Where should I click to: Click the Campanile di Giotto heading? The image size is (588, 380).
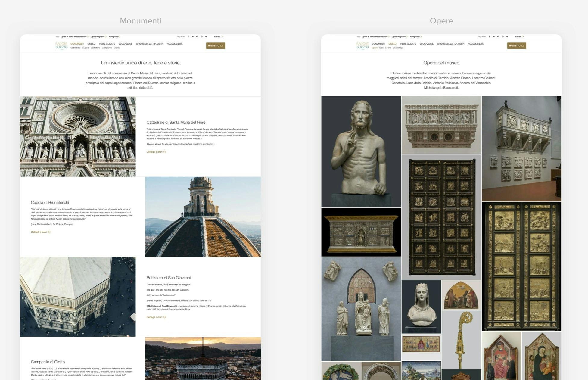48,362
